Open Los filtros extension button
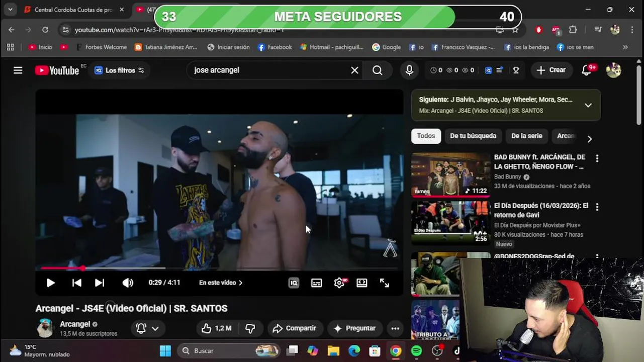This screenshot has height=362, width=644. point(120,70)
